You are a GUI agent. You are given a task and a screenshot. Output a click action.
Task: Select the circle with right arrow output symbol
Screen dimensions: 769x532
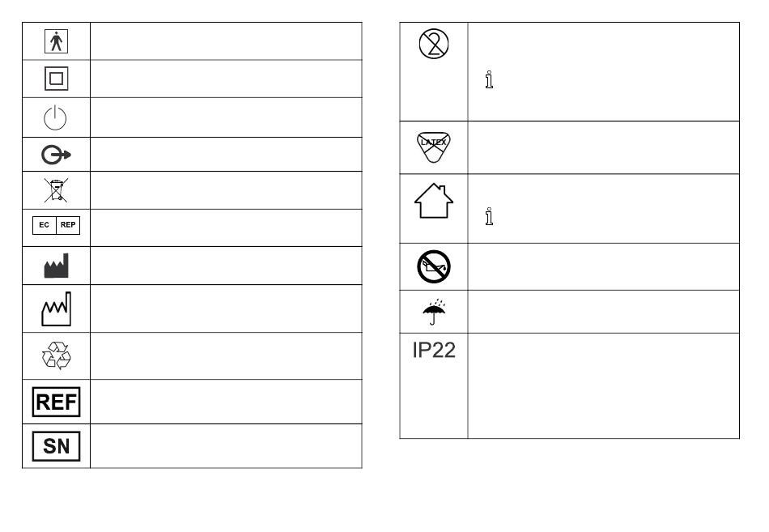(56, 155)
